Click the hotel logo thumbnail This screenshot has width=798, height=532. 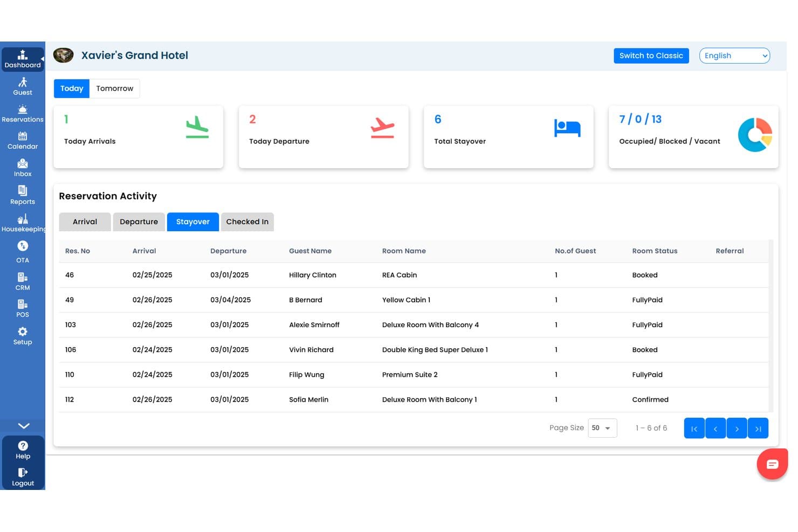(x=64, y=55)
